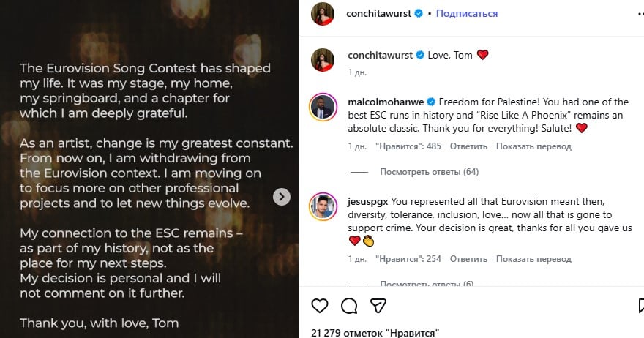Open conchitawurst avatar in post header
This screenshot has height=338, width=644.
point(323,14)
